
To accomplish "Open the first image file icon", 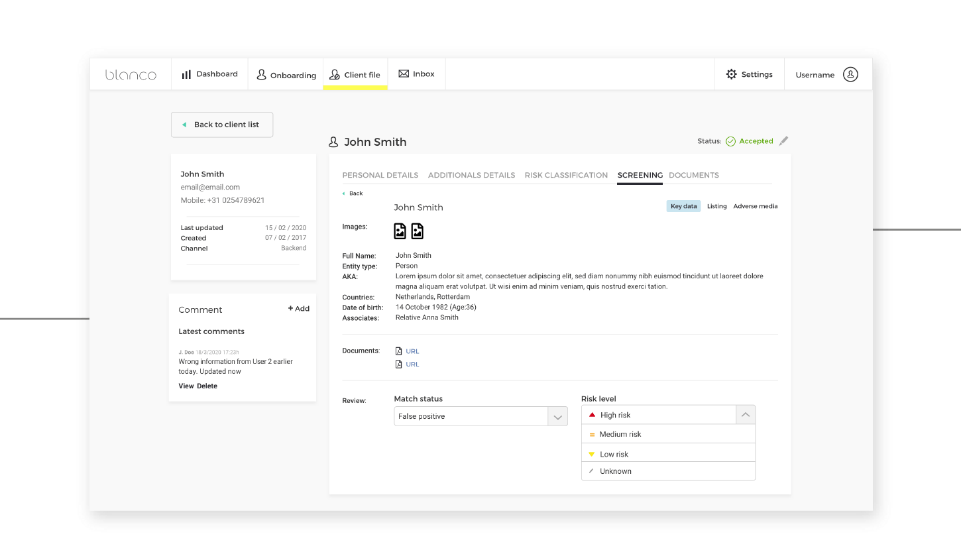I will coord(400,231).
